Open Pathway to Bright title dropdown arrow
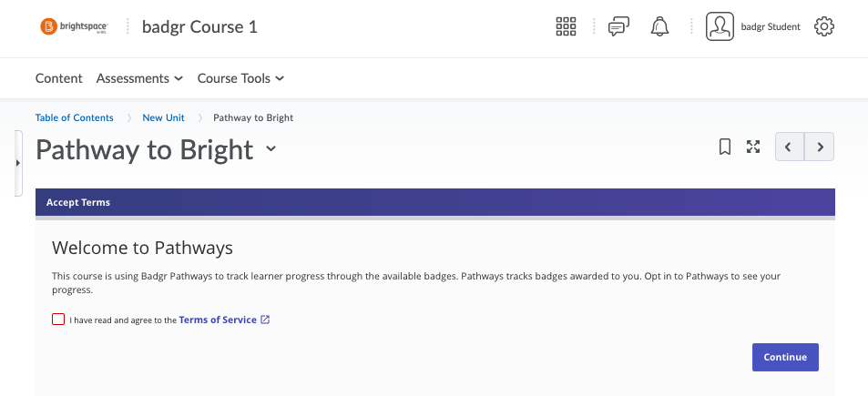The height and width of the screenshot is (396, 868). 271,148
